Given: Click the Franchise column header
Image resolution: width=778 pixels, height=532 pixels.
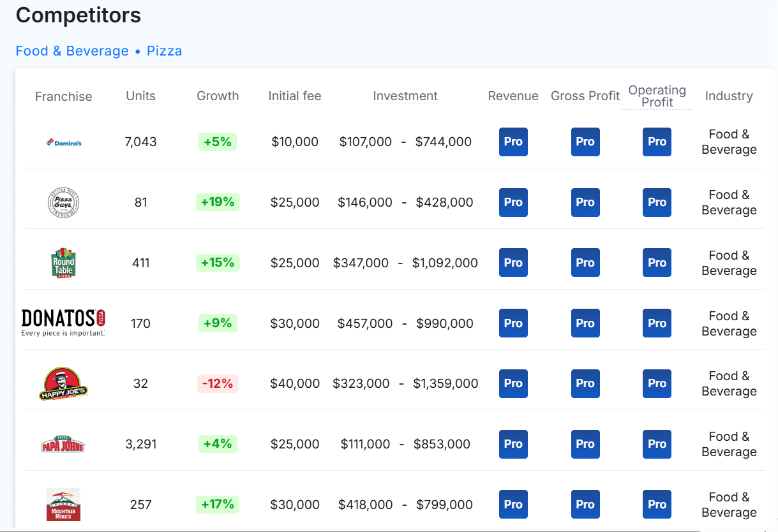Looking at the screenshot, I should 64,96.
